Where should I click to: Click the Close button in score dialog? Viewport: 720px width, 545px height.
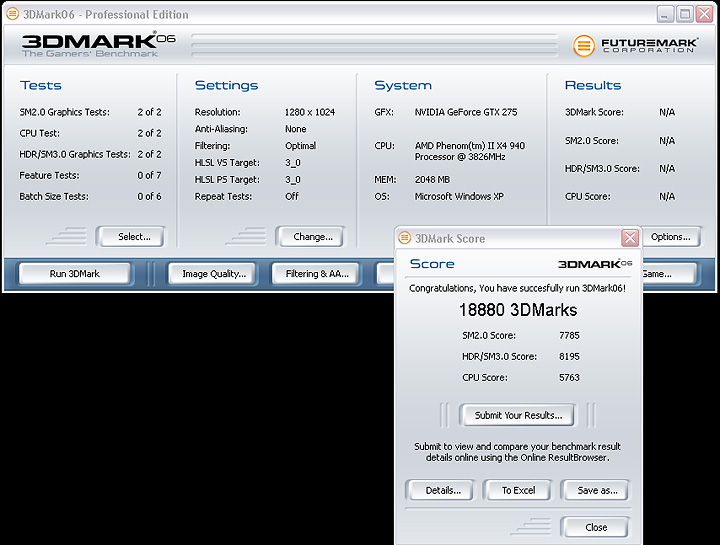[596, 527]
